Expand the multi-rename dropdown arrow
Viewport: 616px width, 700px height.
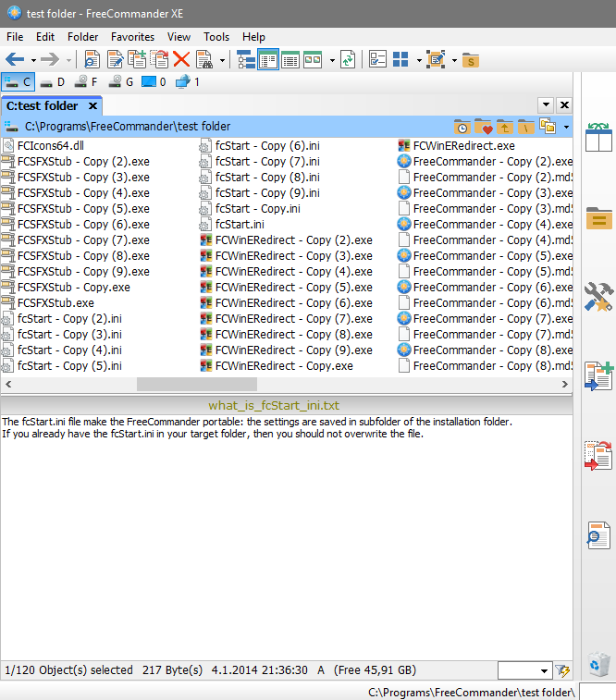[x=454, y=60]
